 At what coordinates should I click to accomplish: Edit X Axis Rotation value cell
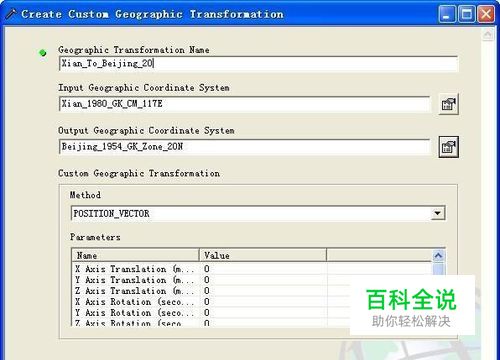click(263, 302)
